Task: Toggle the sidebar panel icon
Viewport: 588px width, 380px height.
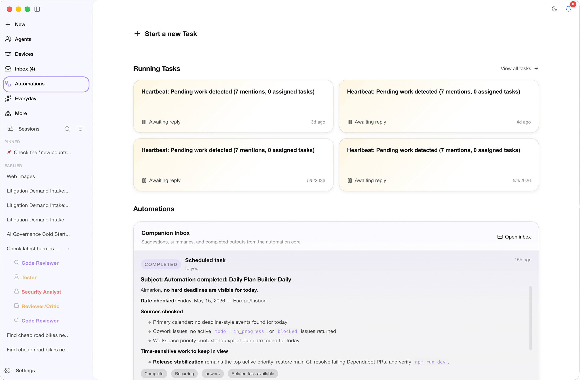Action: click(37, 9)
